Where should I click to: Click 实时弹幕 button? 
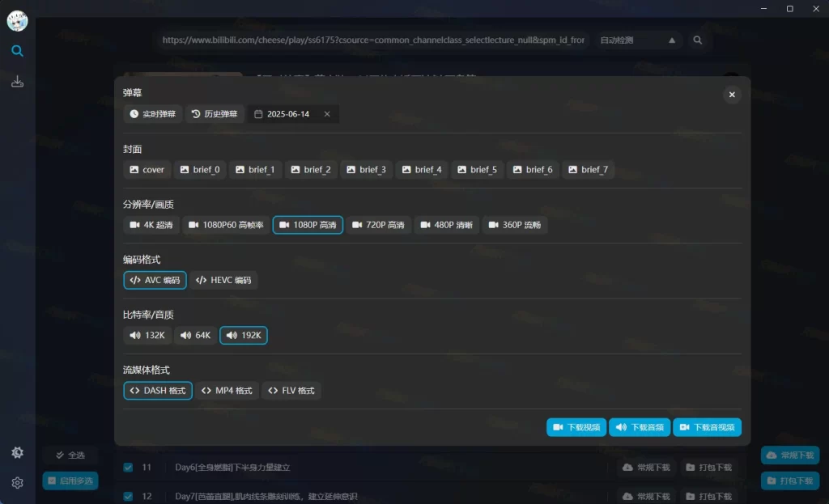pos(152,114)
